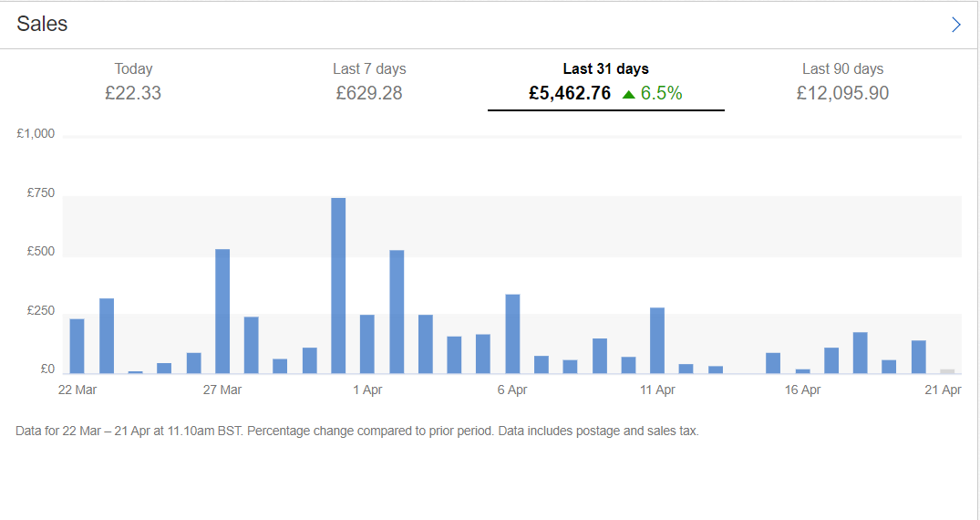Click the Sales section heading

[x=42, y=24]
